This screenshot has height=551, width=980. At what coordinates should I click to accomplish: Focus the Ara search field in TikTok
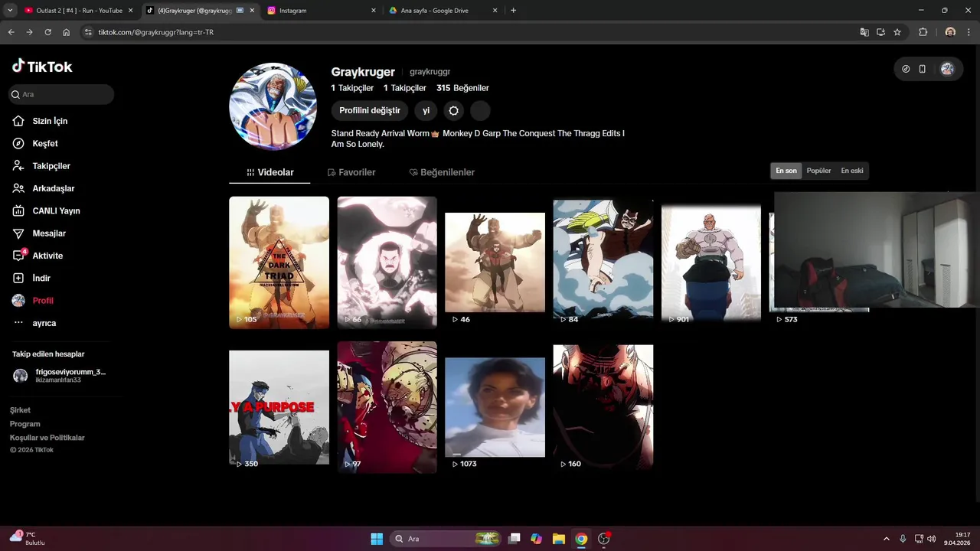click(x=61, y=94)
